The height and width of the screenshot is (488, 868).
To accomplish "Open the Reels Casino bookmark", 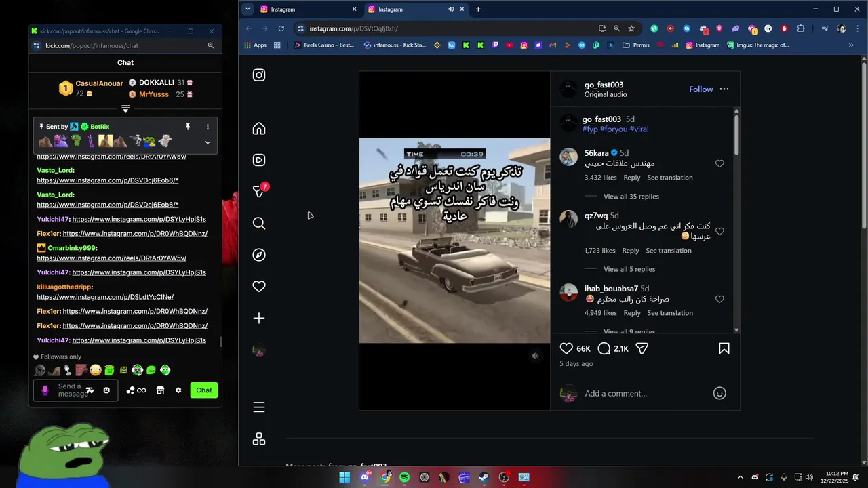I will pyautogui.click(x=324, y=45).
